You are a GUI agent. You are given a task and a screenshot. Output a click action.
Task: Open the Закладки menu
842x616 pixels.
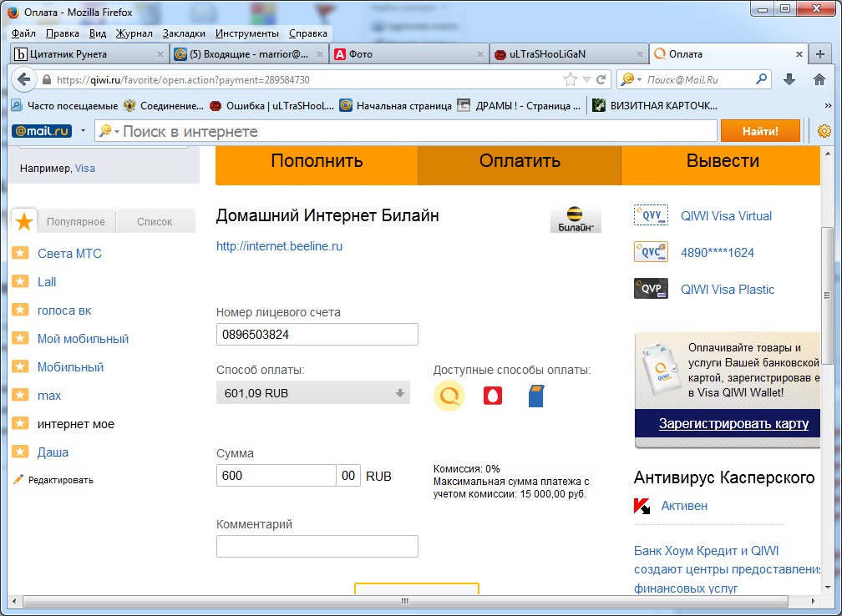tap(184, 33)
